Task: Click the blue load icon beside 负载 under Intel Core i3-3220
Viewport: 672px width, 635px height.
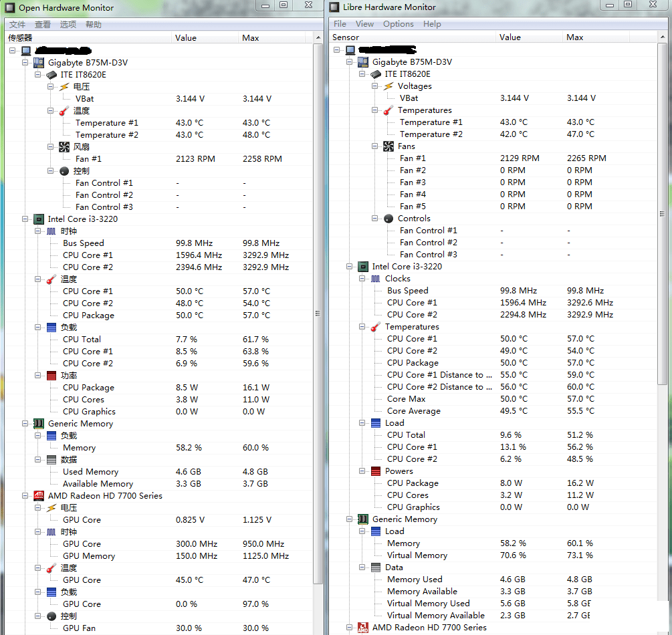Action: coord(51,328)
